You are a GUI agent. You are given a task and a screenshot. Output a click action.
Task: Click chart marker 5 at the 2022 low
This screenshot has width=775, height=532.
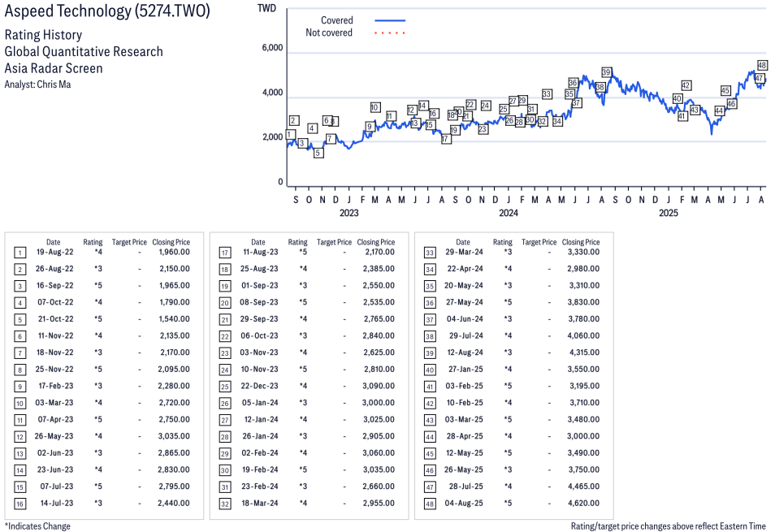(x=318, y=154)
